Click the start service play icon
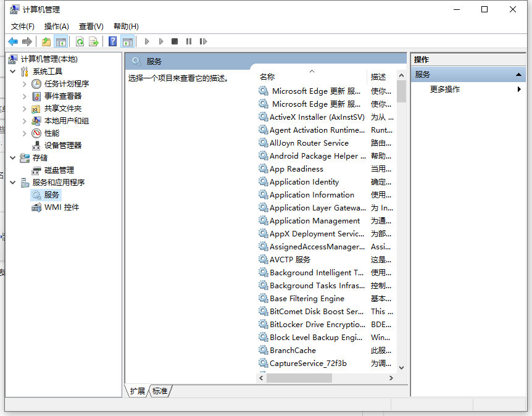The height and width of the screenshot is (416, 532). coord(147,41)
